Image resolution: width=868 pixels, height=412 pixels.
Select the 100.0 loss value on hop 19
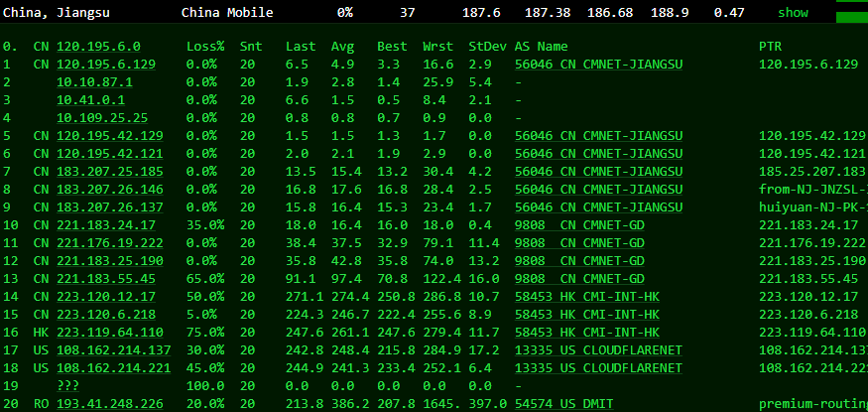(x=205, y=386)
